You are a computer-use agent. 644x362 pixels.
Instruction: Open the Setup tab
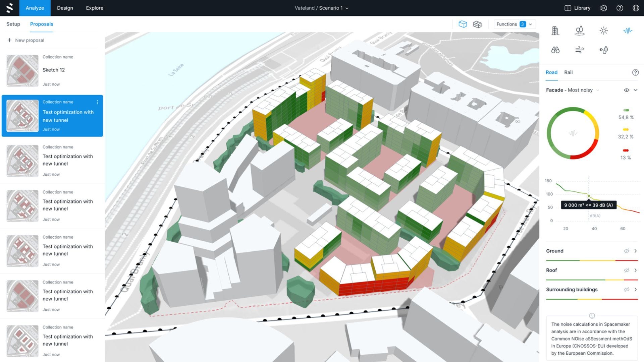pos(13,24)
